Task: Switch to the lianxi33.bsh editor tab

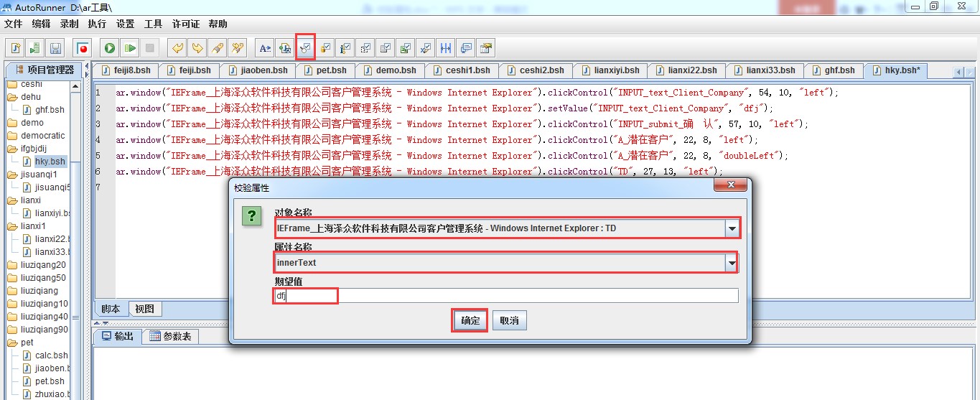Action: click(x=764, y=70)
